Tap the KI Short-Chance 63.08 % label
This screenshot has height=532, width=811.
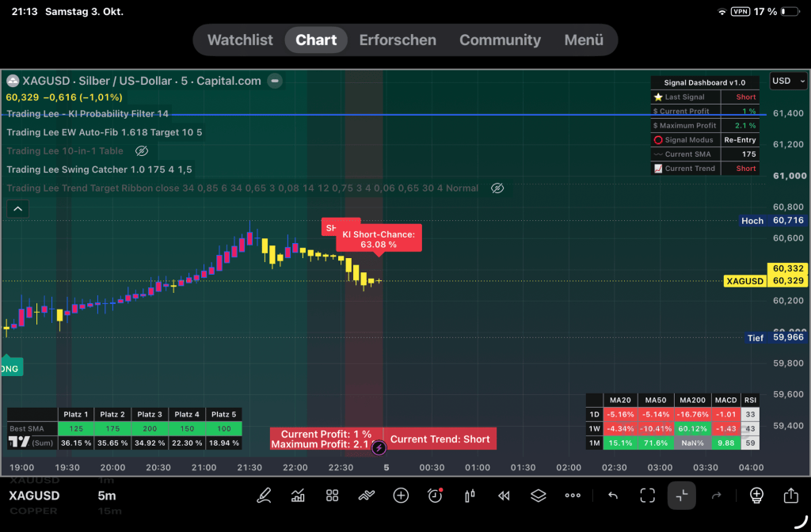point(379,239)
